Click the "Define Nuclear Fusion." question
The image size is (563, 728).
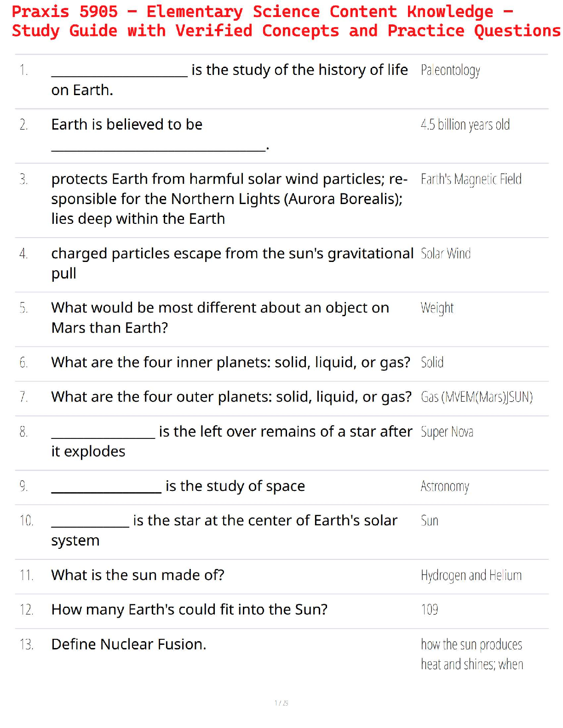click(129, 644)
